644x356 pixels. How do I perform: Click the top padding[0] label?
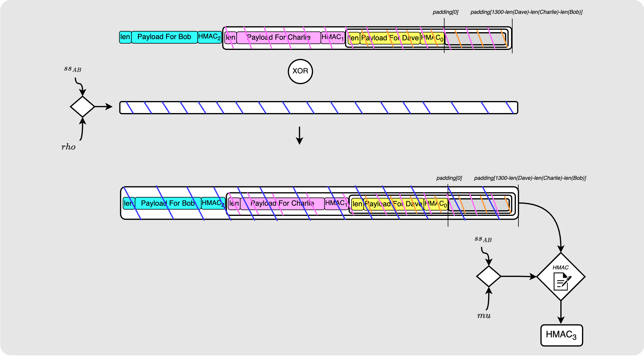pyautogui.click(x=445, y=12)
